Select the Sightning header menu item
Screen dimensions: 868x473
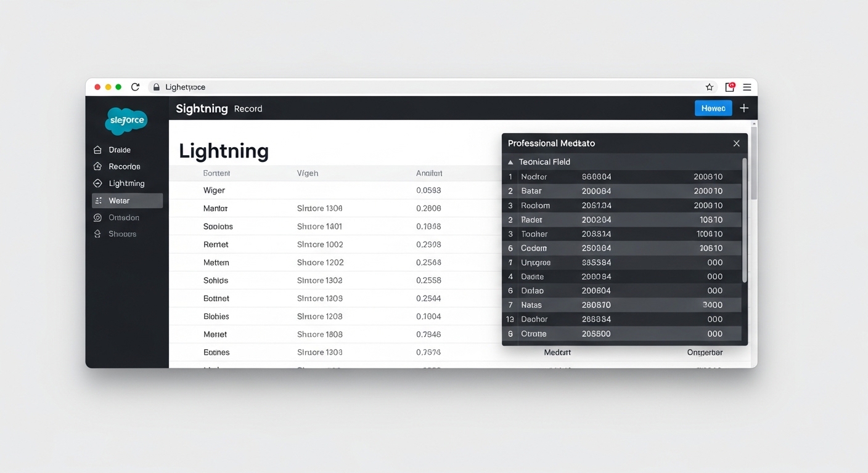[202, 108]
